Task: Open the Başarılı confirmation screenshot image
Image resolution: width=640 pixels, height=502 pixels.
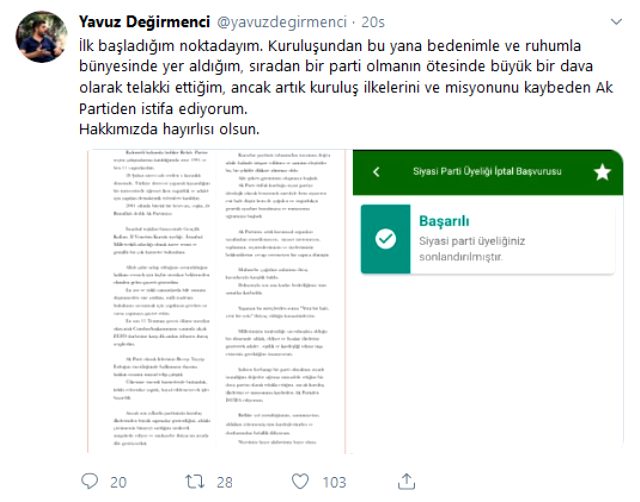Action: click(x=488, y=301)
